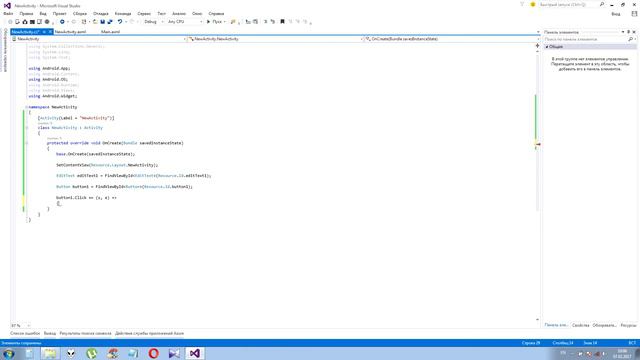Click the notifications flag icon
This screenshot has width=640, height=360.
[x=522, y=4]
